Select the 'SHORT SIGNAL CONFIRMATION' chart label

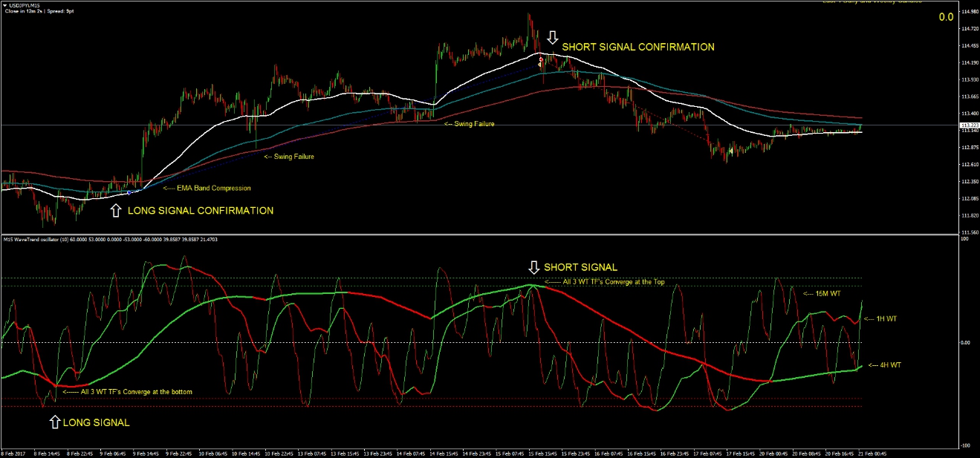pyautogui.click(x=638, y=47)
